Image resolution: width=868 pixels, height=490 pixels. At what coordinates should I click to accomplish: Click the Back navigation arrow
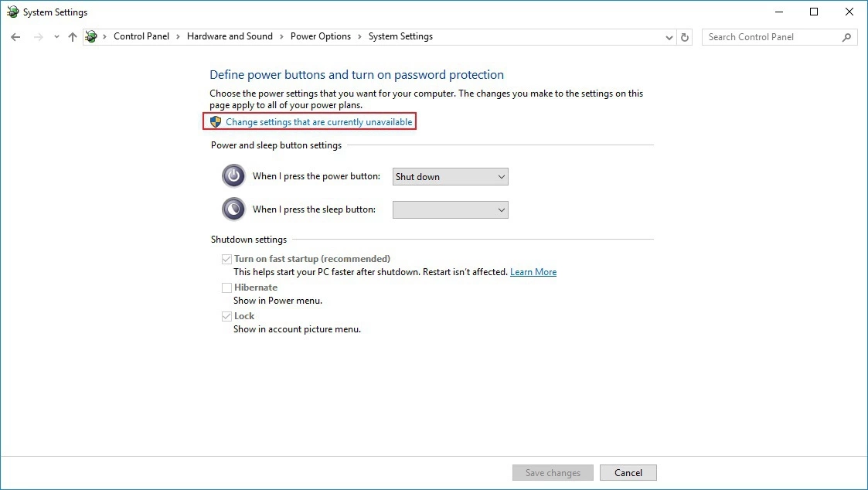(15, 37)
